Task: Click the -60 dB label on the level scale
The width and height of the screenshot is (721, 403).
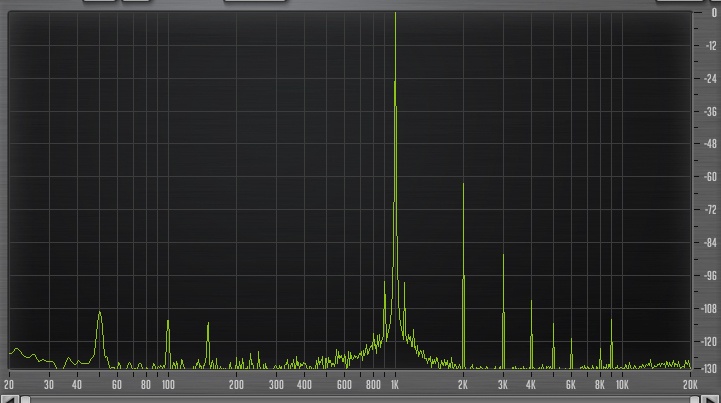Action: 709,177
